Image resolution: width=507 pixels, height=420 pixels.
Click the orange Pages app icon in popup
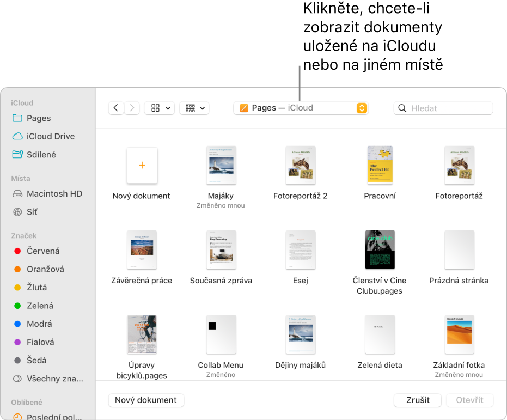244,108
